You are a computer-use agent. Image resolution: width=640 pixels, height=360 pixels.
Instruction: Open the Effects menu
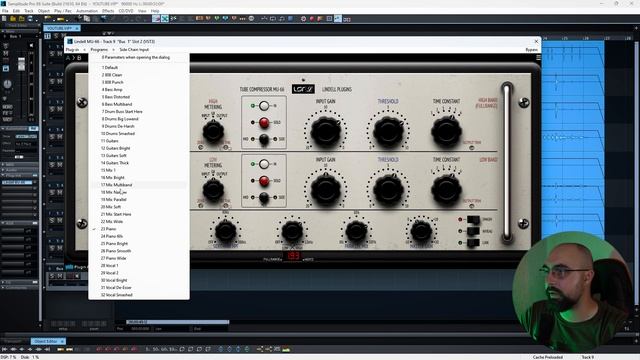click(108, 11)
